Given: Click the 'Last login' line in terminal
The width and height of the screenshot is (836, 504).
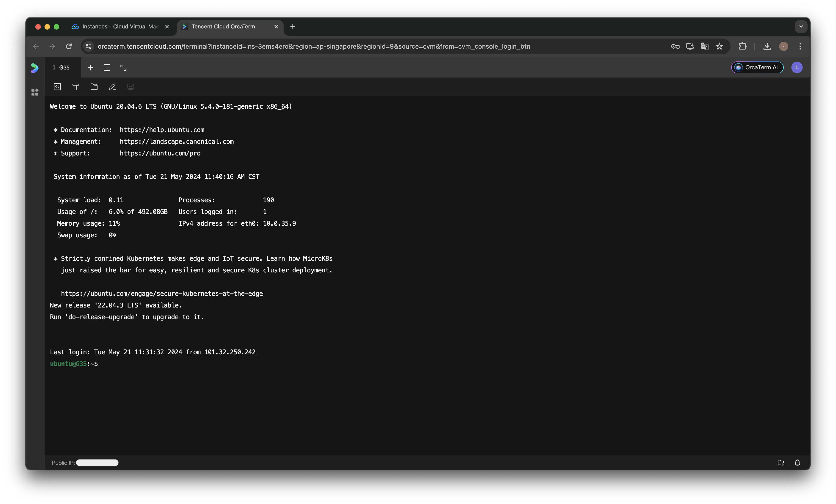Looking at the screenshot, I should coord(153,352).
